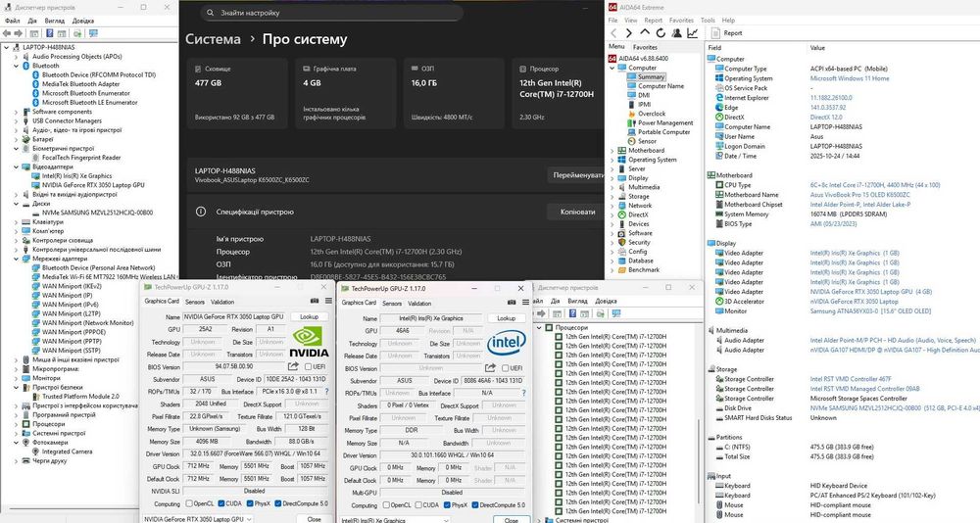
Task: Expand Motherboard node in AIDA64 tree
Action: coord(612,151)
